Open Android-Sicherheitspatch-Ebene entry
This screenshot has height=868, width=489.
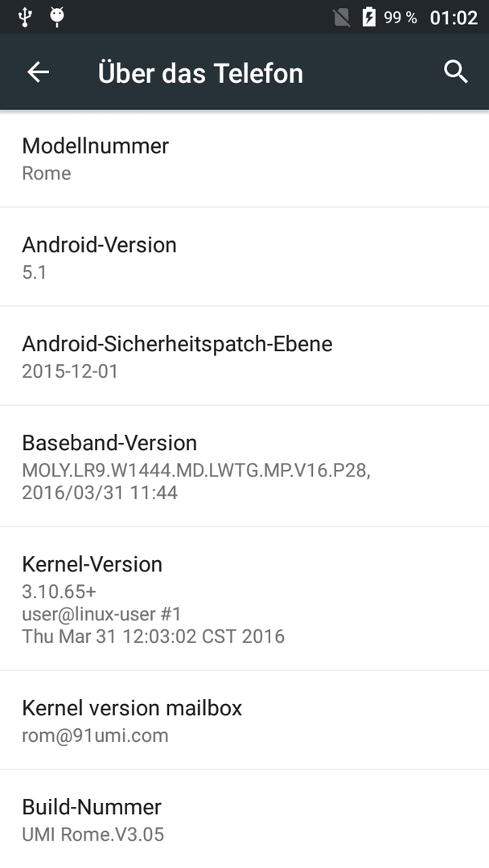(x=244, y=356)
